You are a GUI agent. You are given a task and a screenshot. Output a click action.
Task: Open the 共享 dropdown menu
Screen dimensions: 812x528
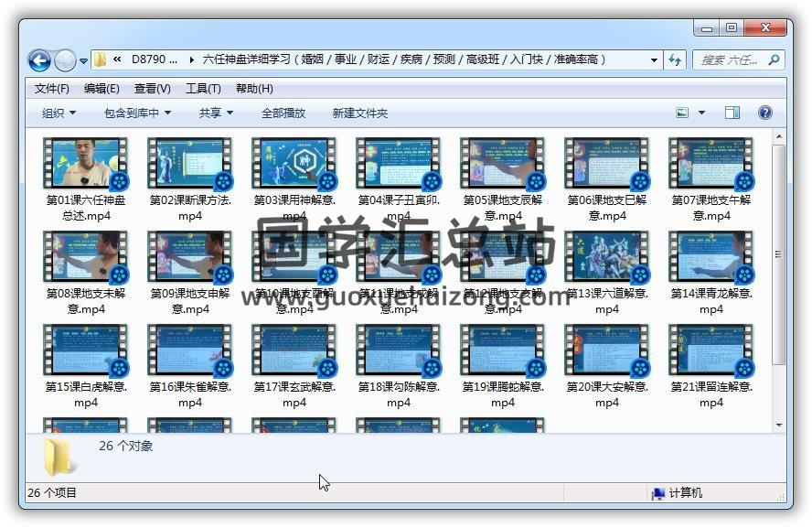(x=216, y=113)
